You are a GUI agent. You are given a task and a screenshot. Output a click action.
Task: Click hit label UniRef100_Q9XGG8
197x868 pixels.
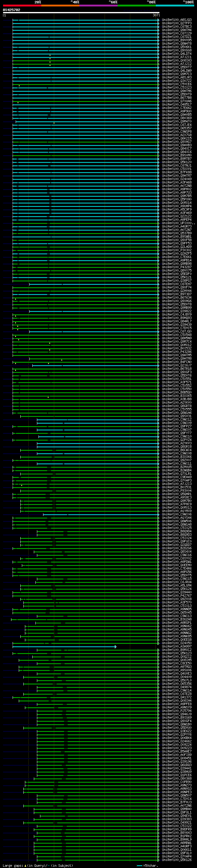[x=177, y=50]
